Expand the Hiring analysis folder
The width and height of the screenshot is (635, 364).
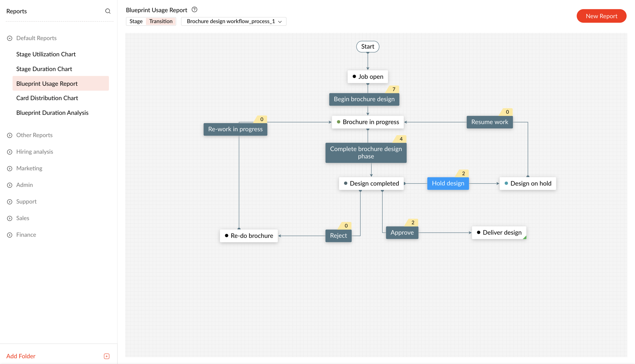click(x=10, y=152)
